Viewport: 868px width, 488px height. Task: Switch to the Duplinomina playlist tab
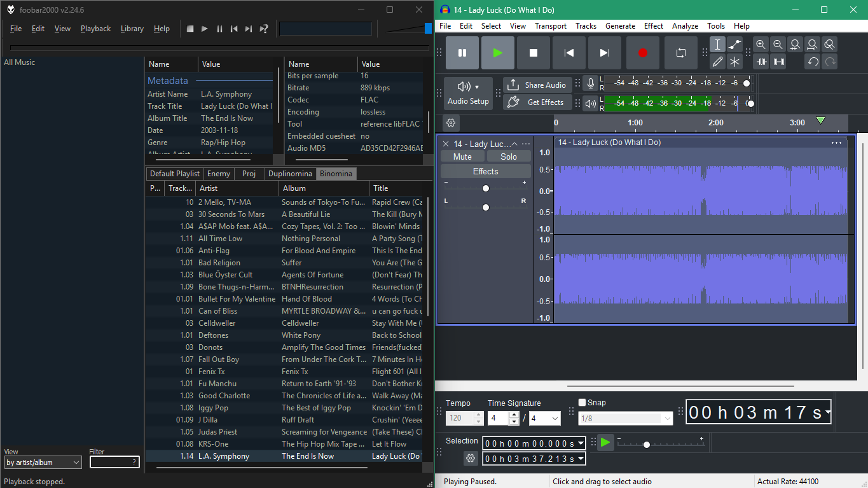(290, 174)
